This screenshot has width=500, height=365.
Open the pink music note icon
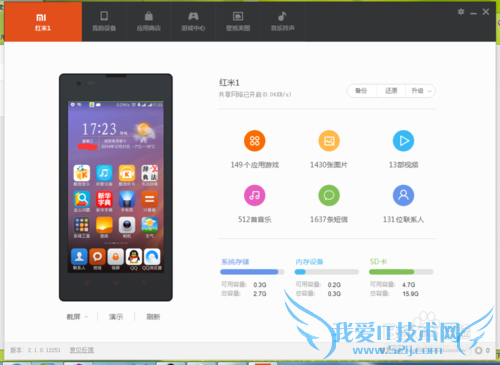[255, 195]
